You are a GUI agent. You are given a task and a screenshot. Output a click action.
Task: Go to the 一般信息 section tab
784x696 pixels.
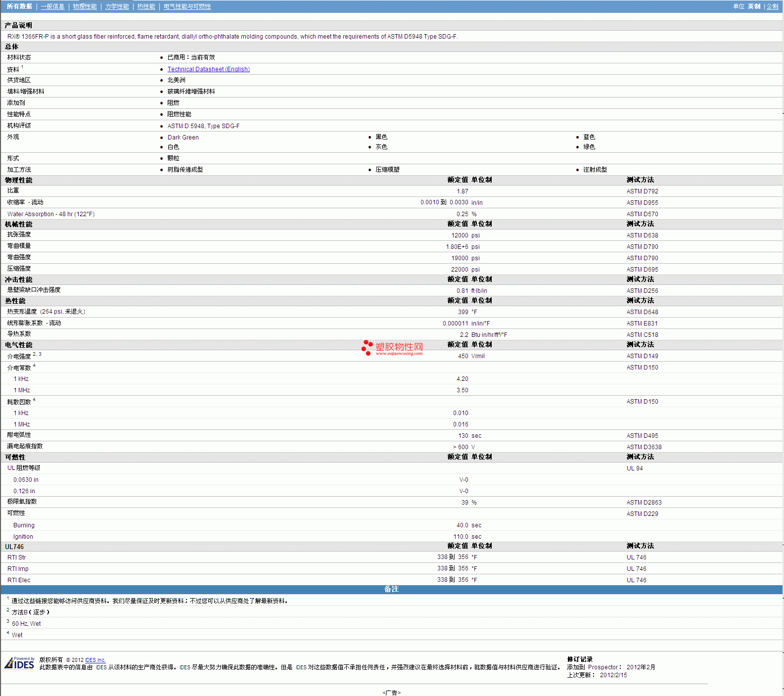pyautogui.click(x=52, y=6)
